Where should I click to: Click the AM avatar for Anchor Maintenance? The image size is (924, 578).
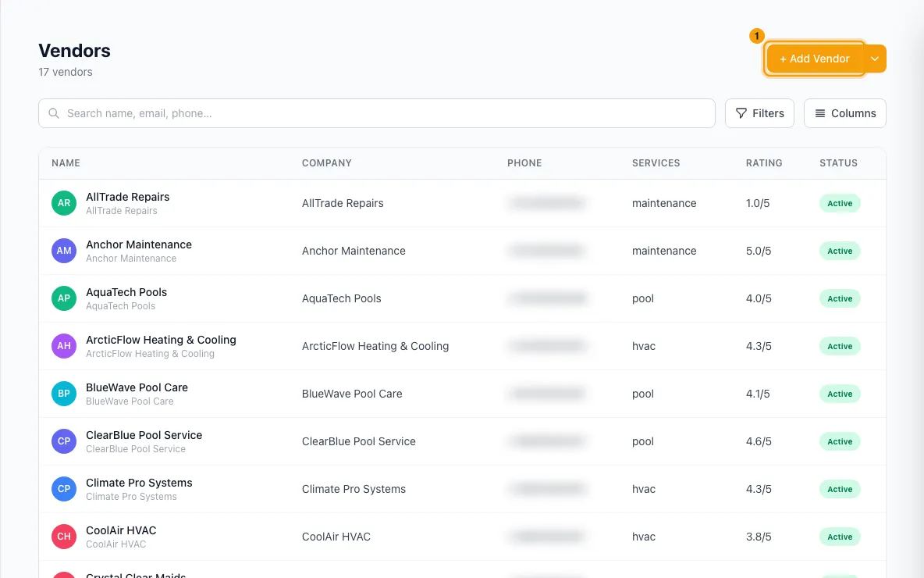[64, 251]
